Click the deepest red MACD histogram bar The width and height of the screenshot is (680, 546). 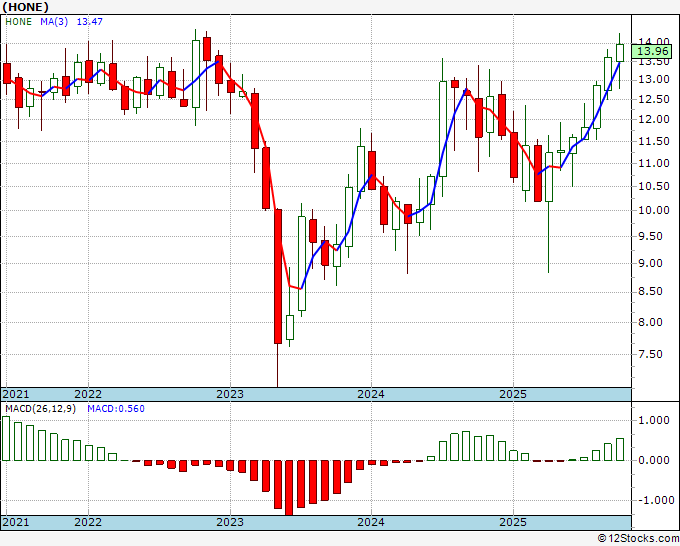[289, 487]
